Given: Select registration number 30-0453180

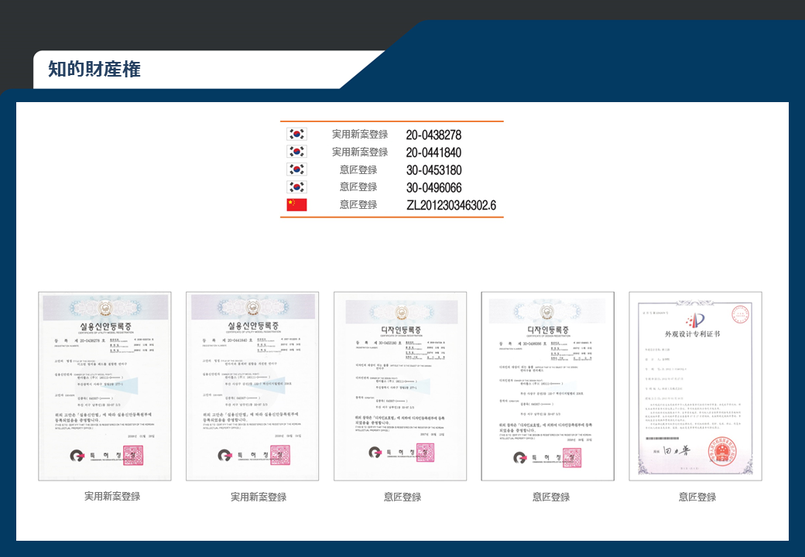Looking at the screenshot, I should [434, 170].
